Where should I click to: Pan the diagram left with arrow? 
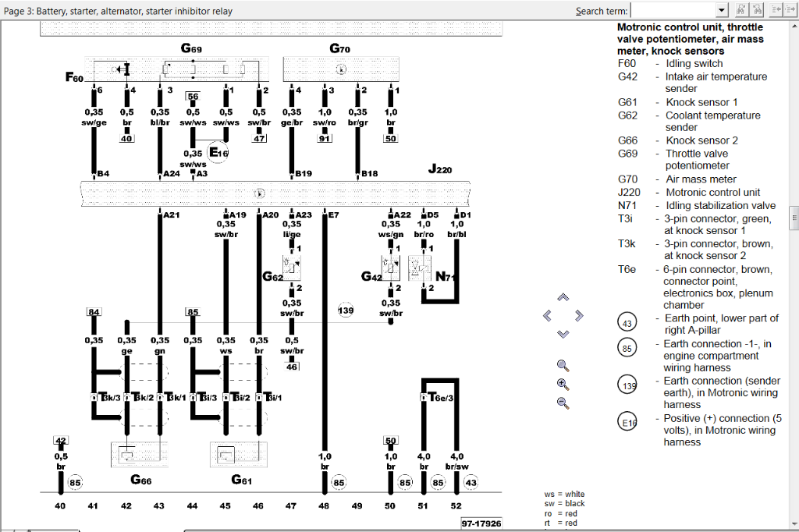click(546, 316)
